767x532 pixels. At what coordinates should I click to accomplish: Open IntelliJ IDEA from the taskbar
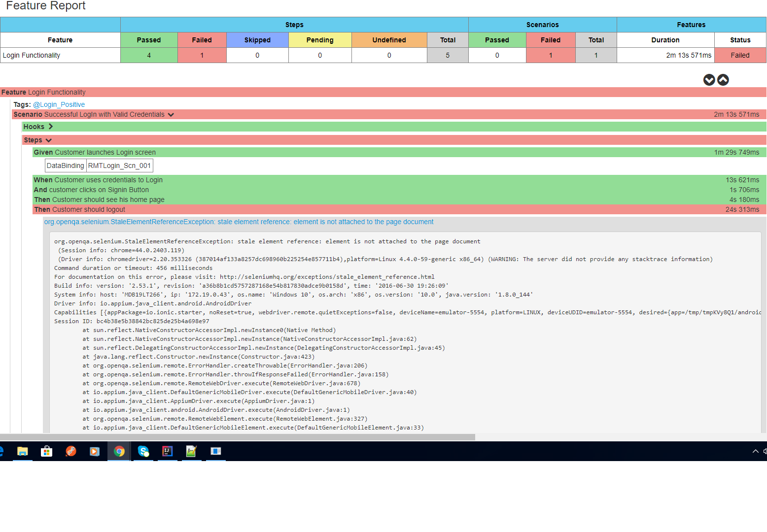[167, 452]
